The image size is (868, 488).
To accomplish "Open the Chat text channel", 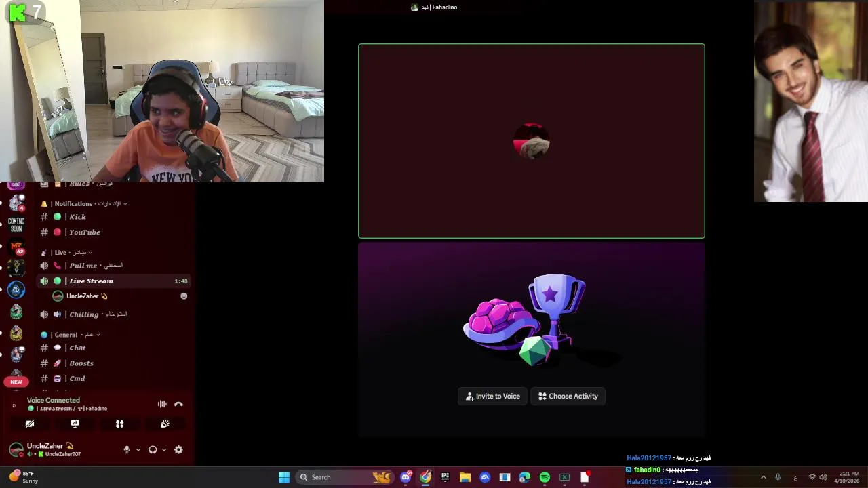I will (115, 348).
